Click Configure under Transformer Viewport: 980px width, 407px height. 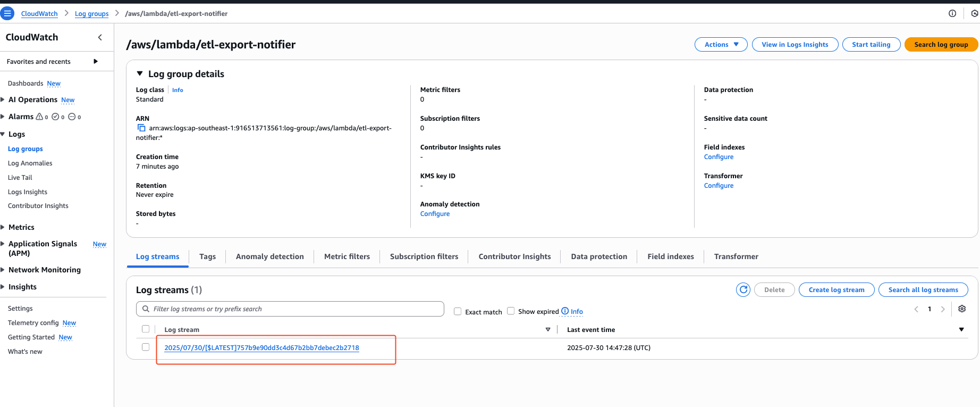[719, 186]
